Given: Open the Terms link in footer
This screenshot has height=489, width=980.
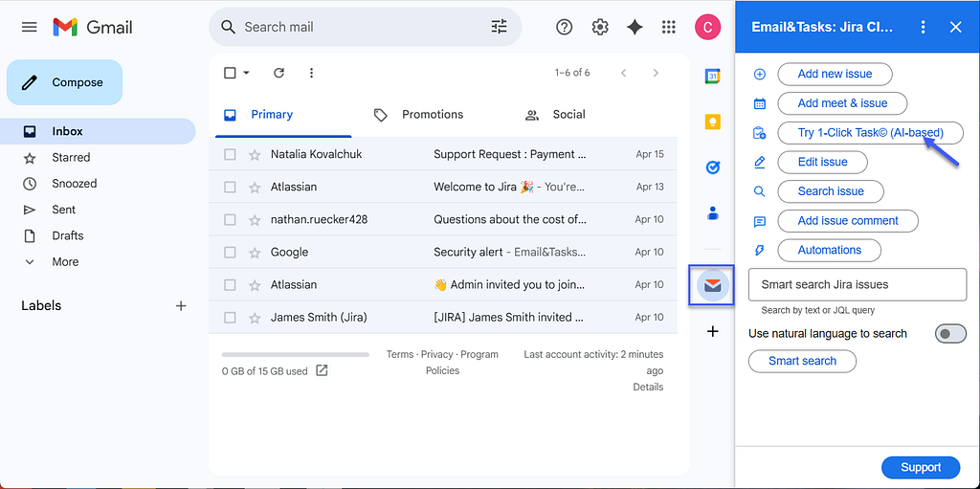Looking at the screenshot, I should (400, 355).
